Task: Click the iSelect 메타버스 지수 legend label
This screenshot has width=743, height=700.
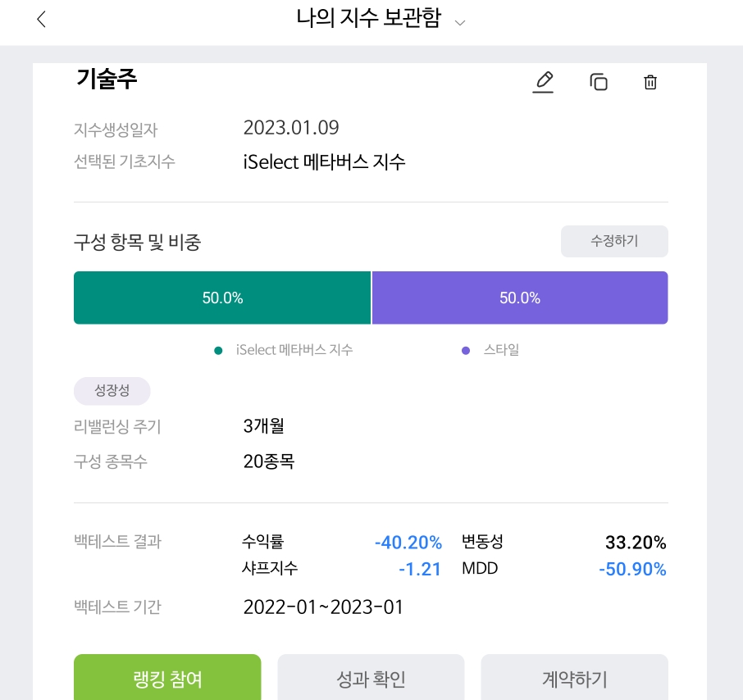Action: tap(294, 350)
